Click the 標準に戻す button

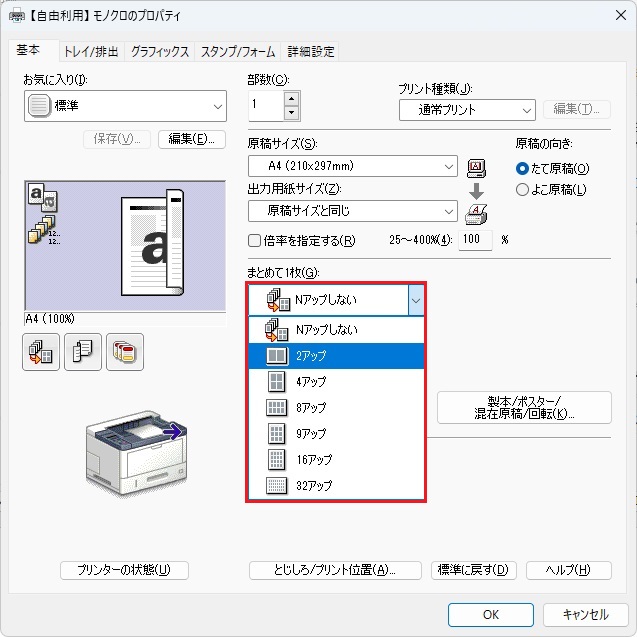(474, 570)
